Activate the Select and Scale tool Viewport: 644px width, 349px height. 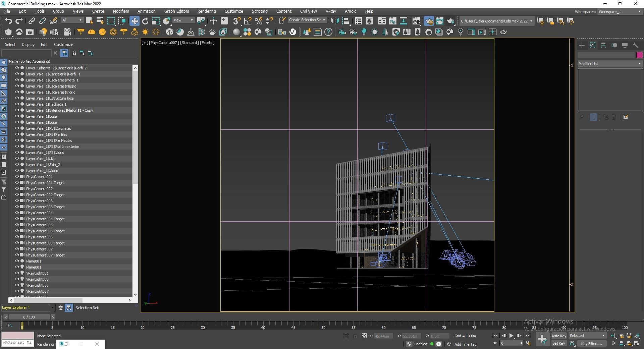(156, 21)
